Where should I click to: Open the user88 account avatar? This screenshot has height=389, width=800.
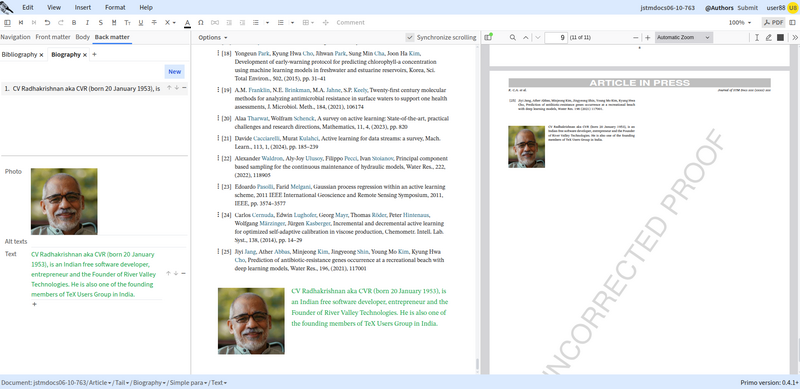[x=792, y=8]
